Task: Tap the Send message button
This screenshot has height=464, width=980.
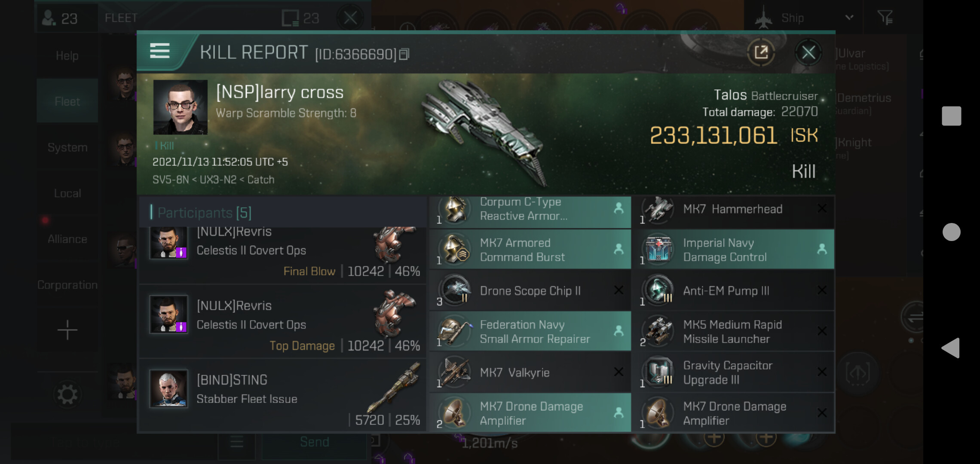Action: [315, 442]
